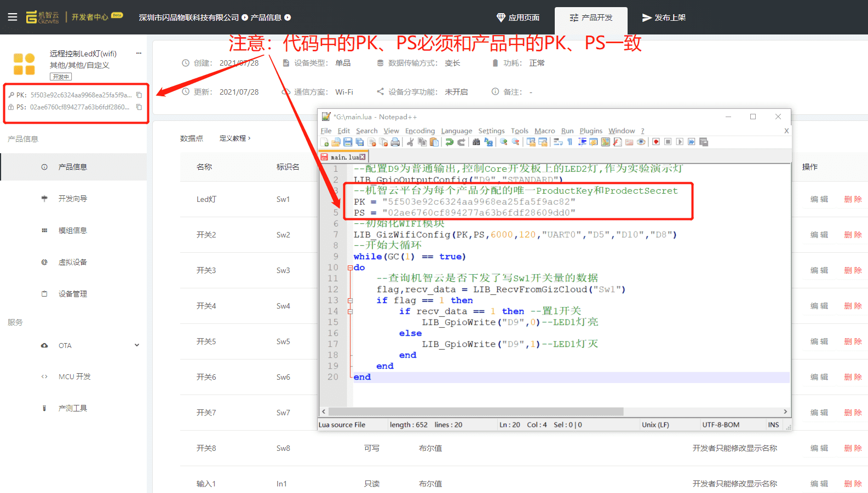
Task: Click Print icon in Notepad++ toolbar
Action: [x=395, y=142]
